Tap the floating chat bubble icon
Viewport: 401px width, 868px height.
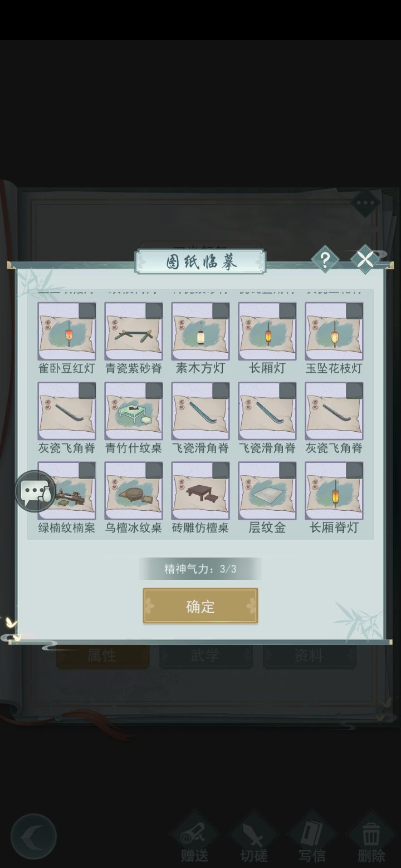coord(35,491)
